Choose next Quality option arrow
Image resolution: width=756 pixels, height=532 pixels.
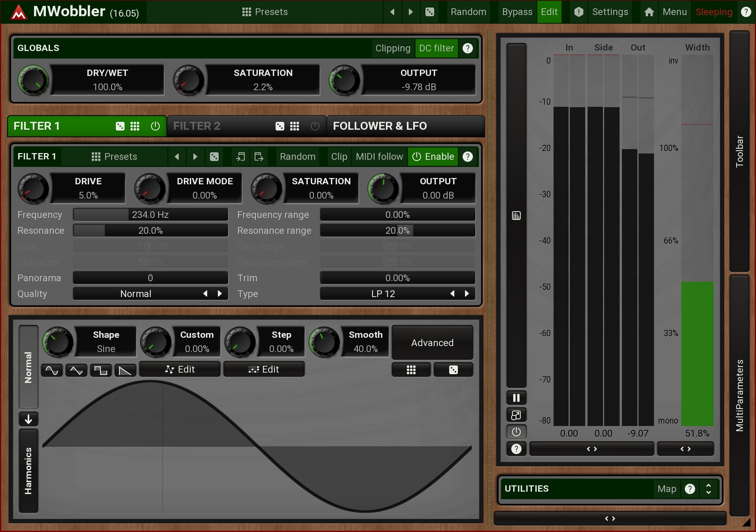pos(220,293)
